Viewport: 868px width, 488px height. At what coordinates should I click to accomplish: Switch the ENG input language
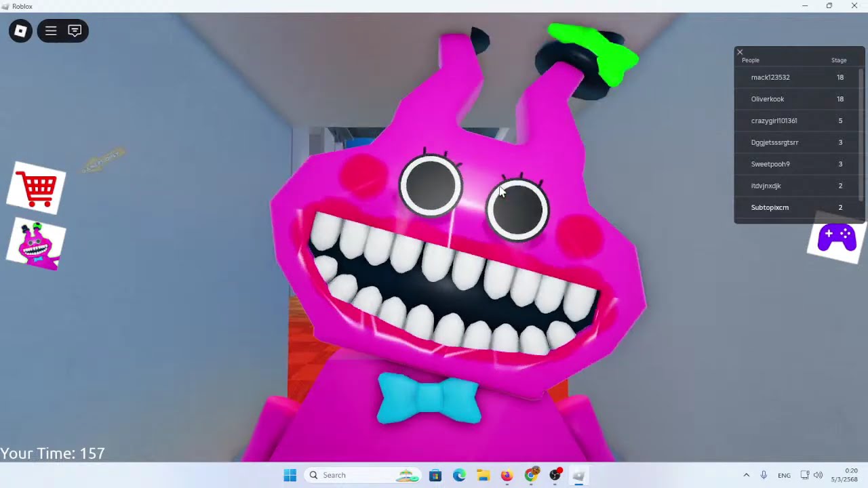pos(784,475)
